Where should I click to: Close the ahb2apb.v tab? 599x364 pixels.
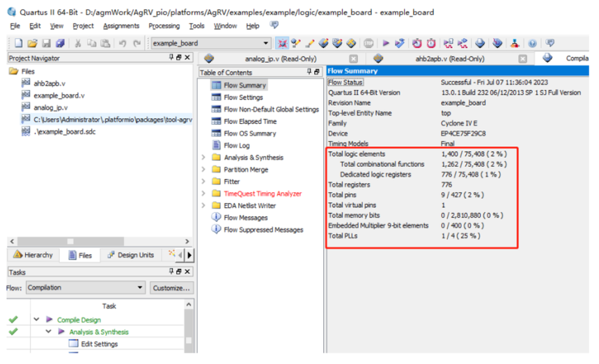point(522,58)
